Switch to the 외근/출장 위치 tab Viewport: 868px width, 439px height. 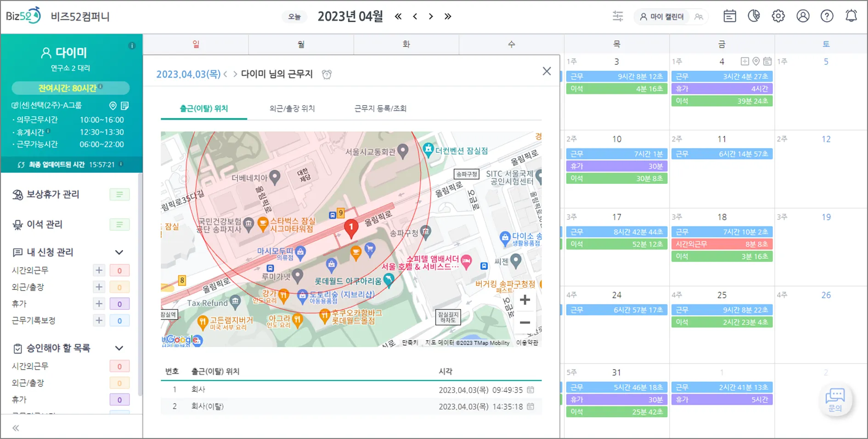[x=292, y=108]
